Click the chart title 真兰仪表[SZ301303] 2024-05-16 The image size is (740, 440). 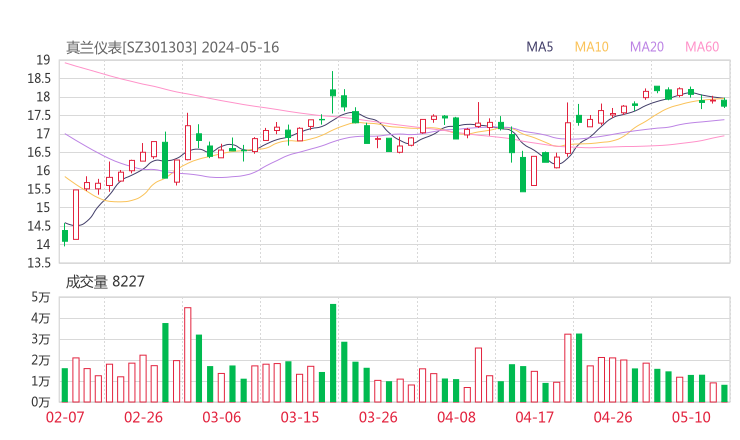(172, 47)
